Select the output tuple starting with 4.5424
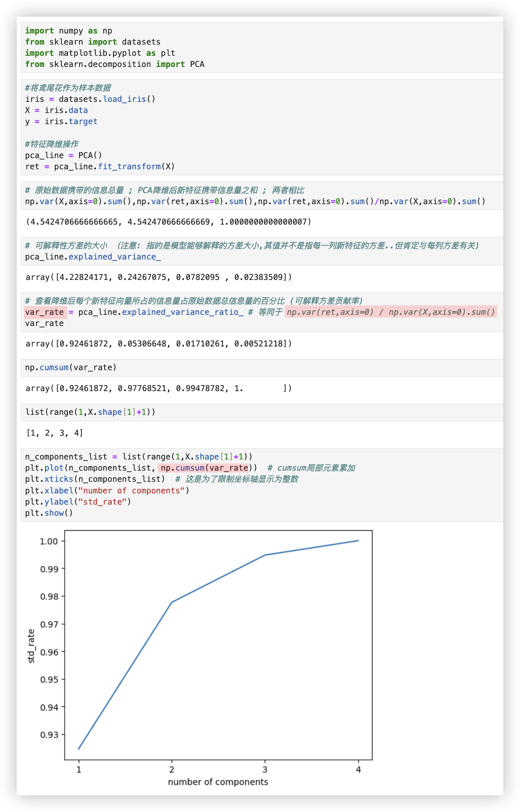The height and width of the screenshot is (812, 520). [168, 222]
